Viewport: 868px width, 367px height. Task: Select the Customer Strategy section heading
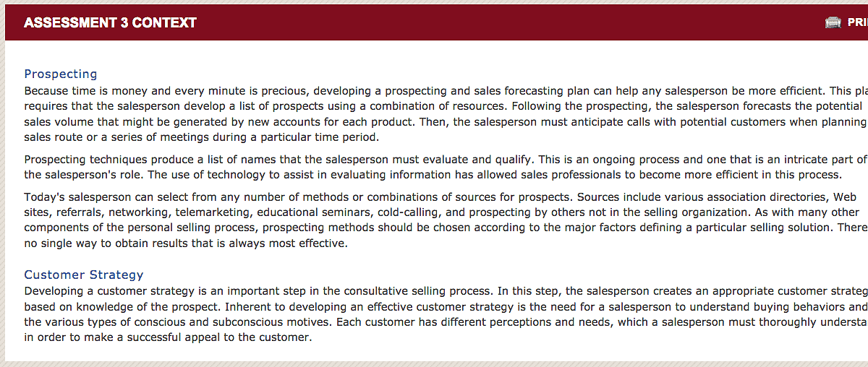[x=84, y=275]
